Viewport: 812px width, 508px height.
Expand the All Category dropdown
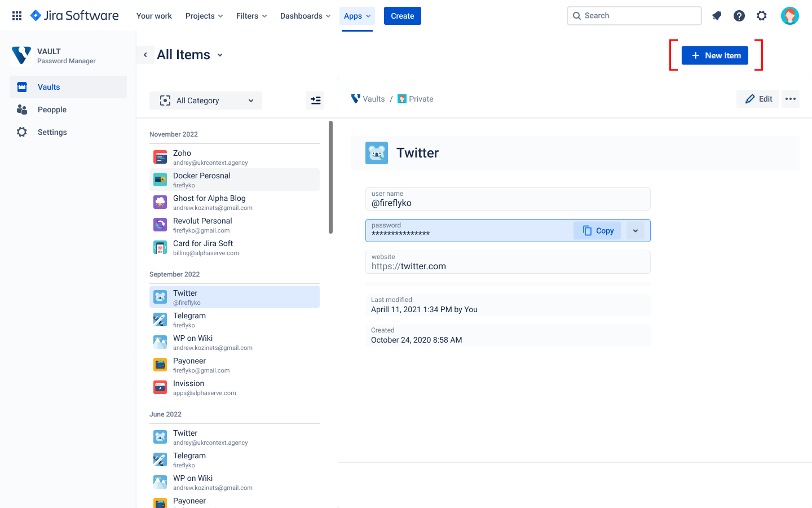[x=206, y=100]
